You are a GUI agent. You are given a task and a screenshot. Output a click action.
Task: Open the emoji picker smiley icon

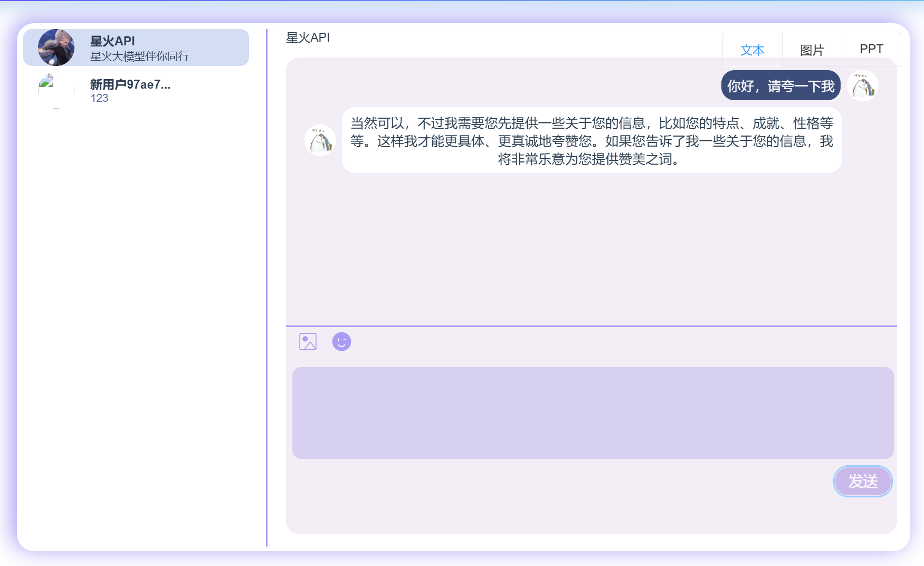(341, 342)
